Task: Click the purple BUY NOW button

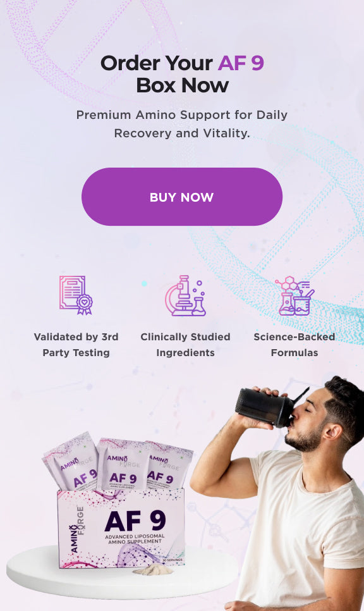Action: (182, 197)
